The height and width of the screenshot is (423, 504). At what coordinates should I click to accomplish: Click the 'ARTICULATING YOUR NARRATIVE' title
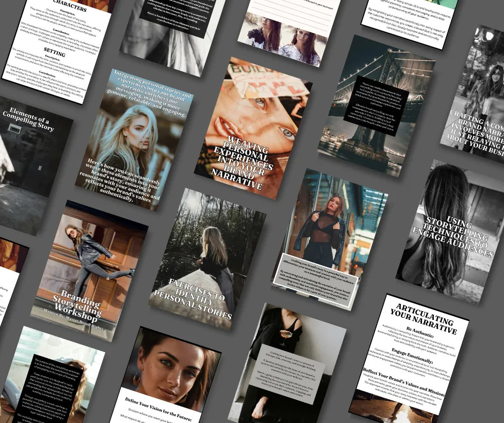424,319
